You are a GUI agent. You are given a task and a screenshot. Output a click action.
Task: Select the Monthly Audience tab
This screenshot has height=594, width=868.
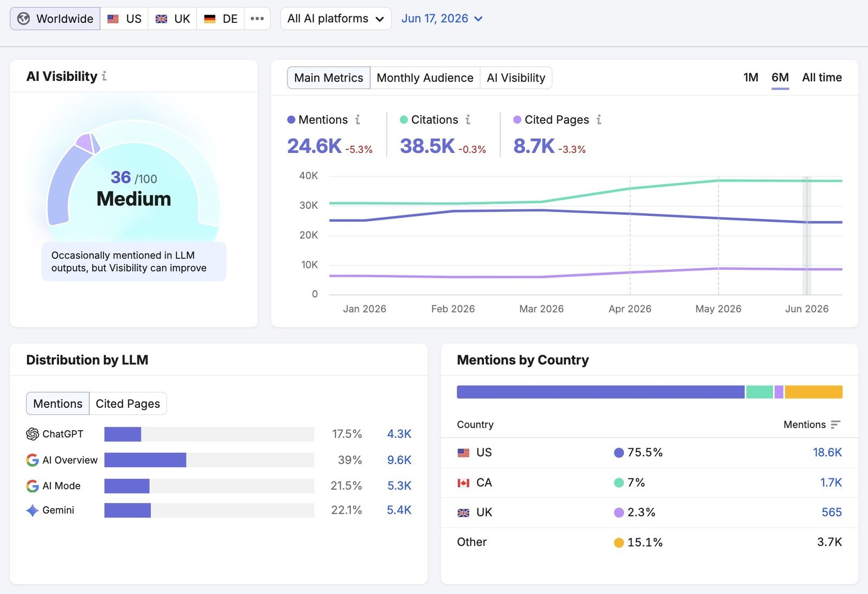425,78
